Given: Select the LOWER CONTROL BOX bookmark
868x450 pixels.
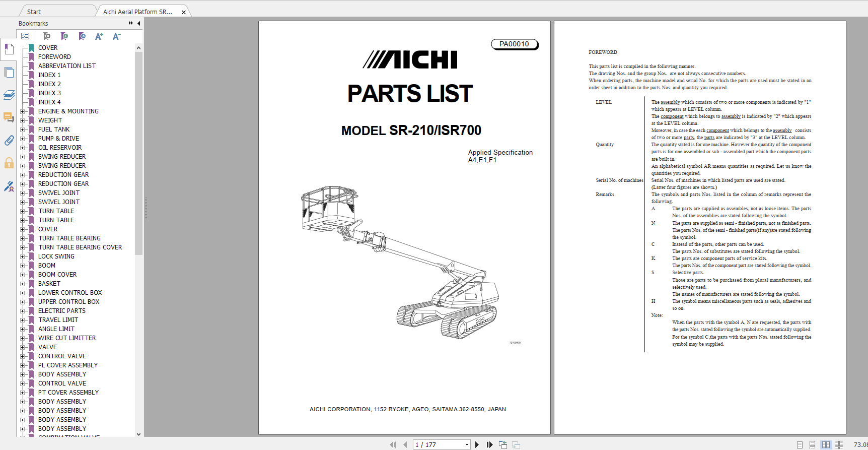Looking at the screenshot, I should 70,293.
